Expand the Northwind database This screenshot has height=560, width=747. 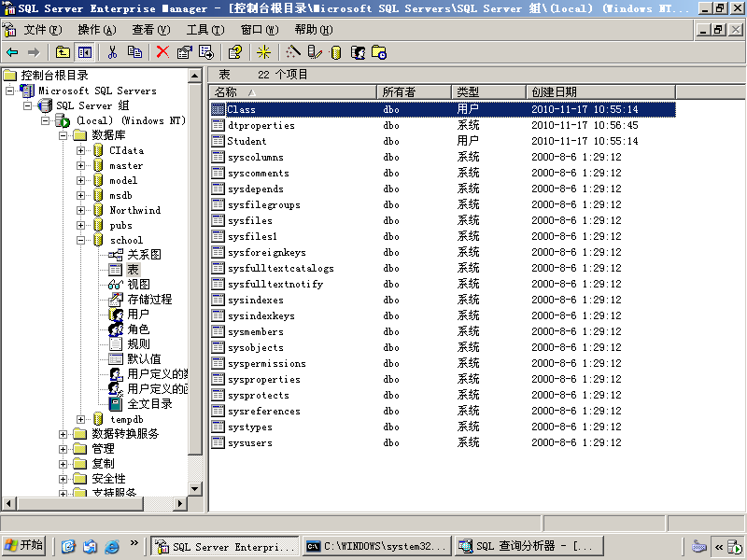(80, 210)
